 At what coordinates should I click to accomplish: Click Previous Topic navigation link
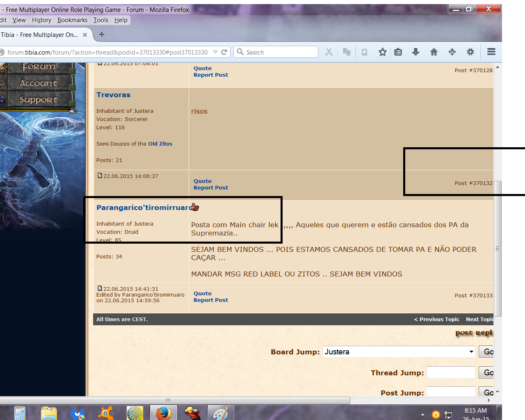point(437,320)
